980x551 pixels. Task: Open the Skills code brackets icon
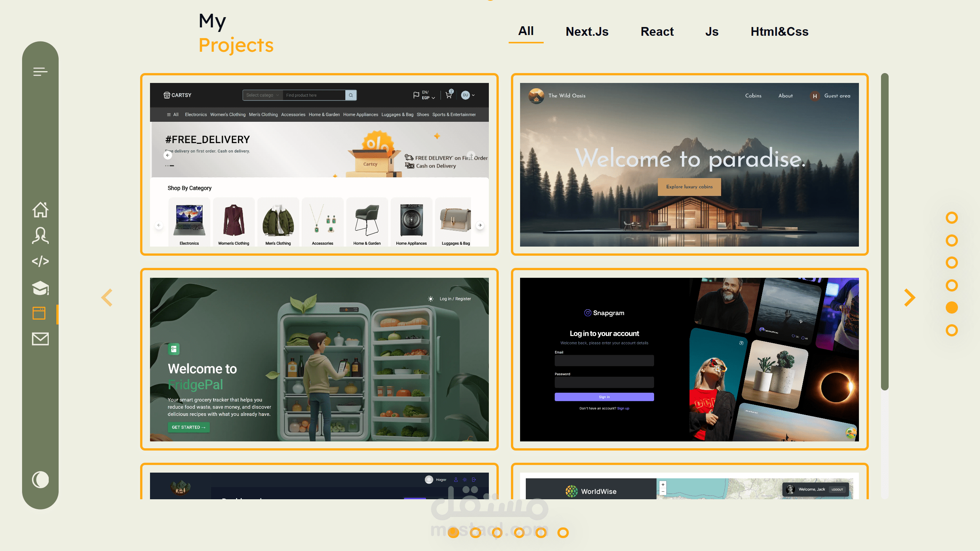40,261
